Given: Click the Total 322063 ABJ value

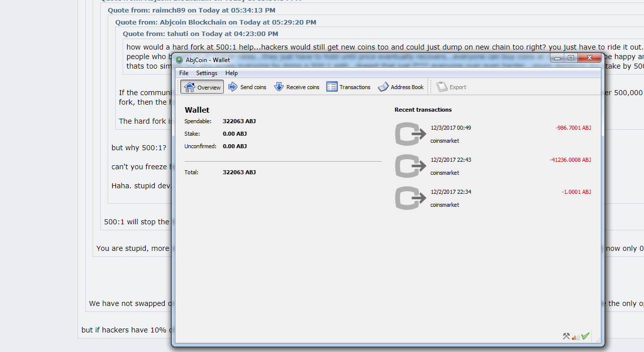Looking at the screenshot, I should tap(239, 172).
